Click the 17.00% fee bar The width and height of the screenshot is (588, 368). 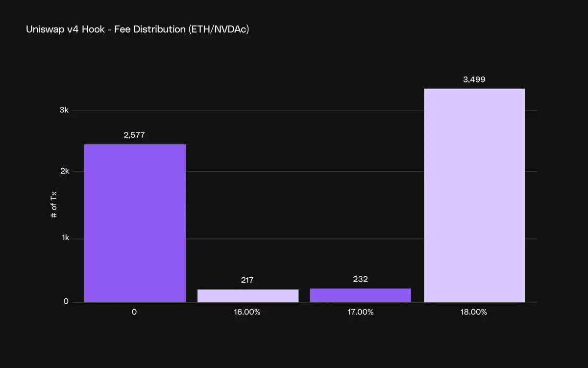361,295
